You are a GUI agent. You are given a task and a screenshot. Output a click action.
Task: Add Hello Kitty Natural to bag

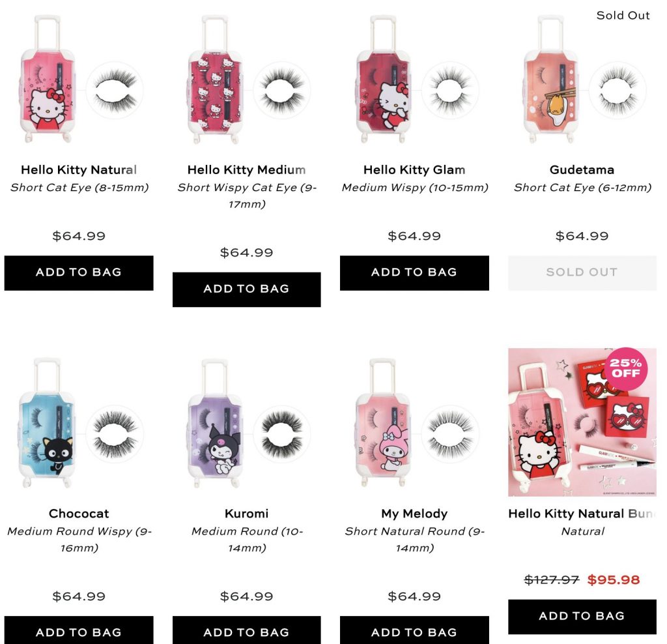tap(79, 273)
